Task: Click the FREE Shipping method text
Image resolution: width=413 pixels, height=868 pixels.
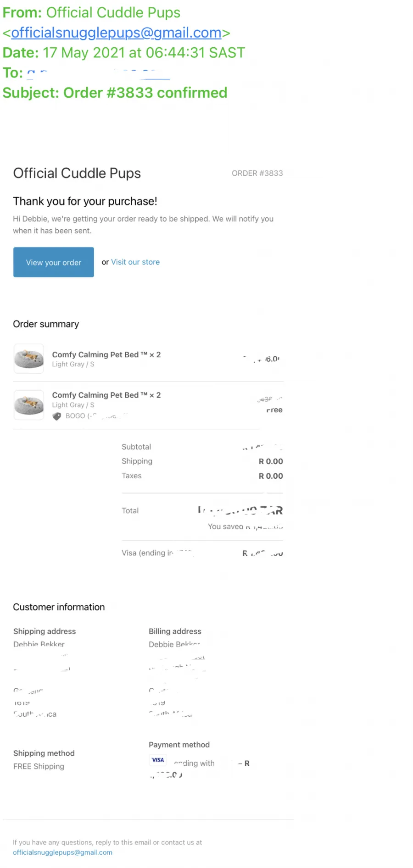Action: coord(39,766)
